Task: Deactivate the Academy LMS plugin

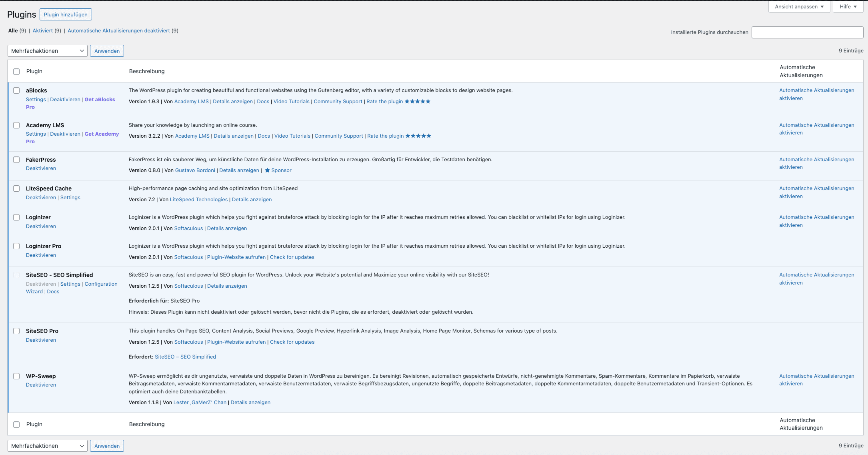Action: pyautogui.click(x=65, y=134)
